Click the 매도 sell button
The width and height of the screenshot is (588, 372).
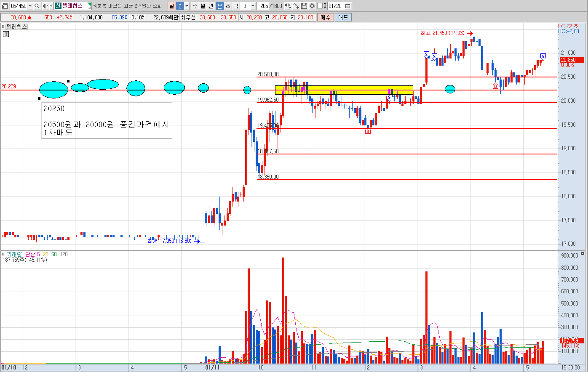[343, 17]
